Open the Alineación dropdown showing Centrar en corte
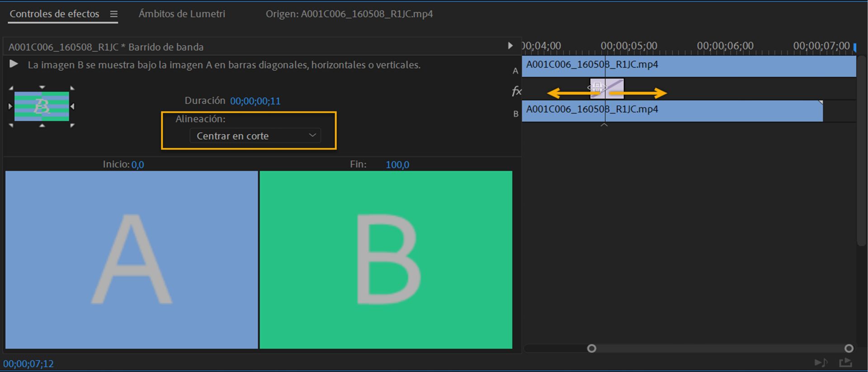Viewport: 868px width, 372px height. point(255,136)
